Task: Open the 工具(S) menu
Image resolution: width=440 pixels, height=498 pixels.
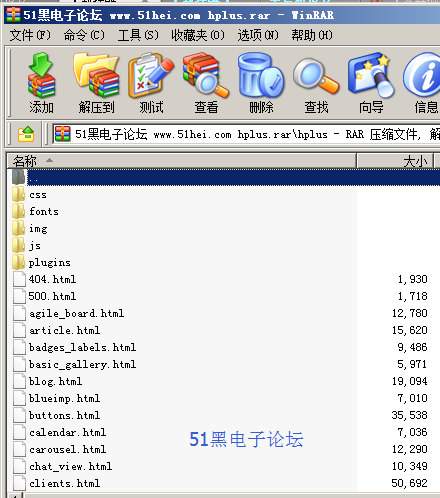Action: coord(138,35)
